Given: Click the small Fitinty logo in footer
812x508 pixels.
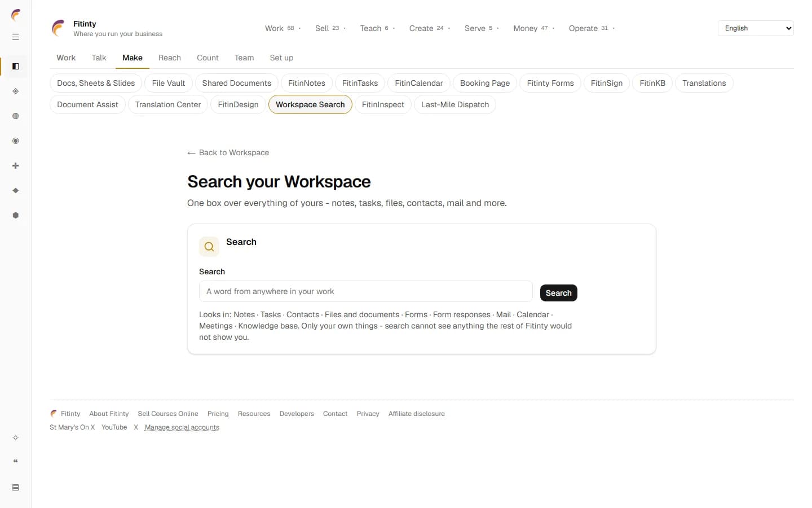Looking at the screenshot, I should [54, 414].
